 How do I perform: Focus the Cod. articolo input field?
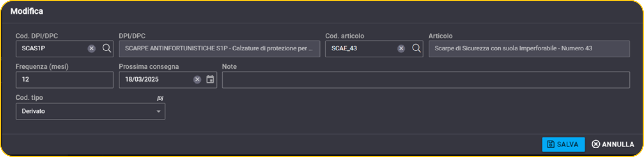pyautogui.click(x=361, y=49)
